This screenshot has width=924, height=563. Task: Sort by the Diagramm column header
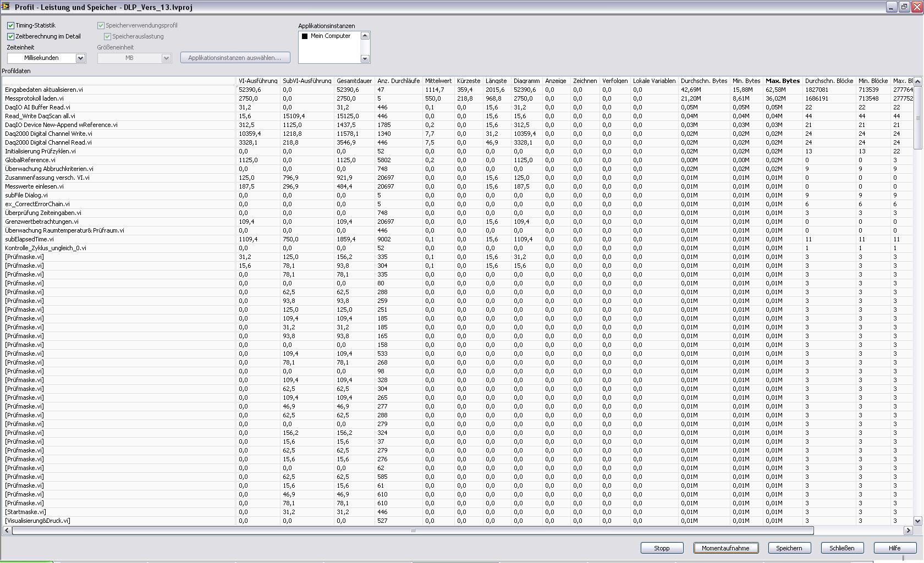526,81
